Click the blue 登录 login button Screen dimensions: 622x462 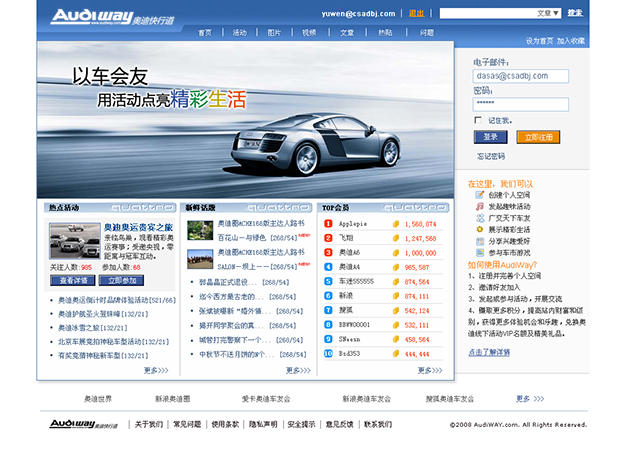[x=491, y=137]
